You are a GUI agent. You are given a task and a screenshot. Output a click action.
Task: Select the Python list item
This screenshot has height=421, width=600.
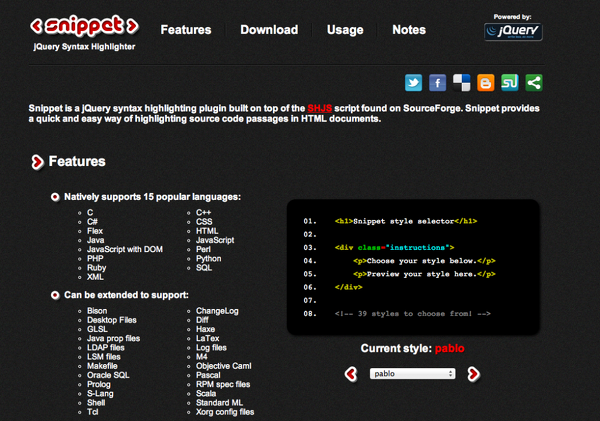pos(209,259)
